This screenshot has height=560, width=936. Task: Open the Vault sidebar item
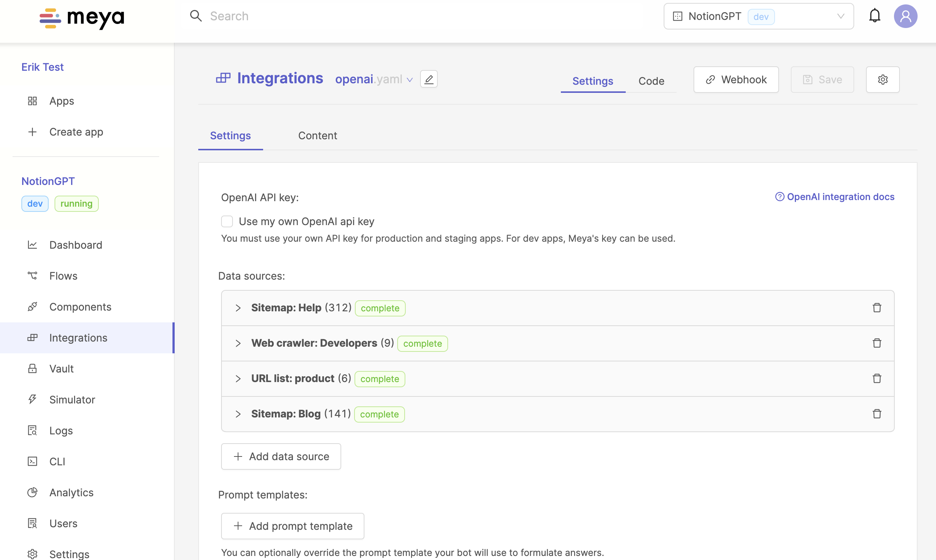tap(62, 368)
